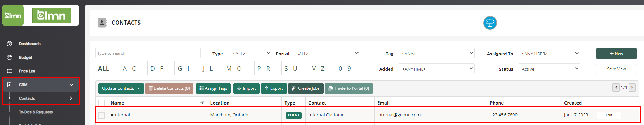The image size is (644, 125).
Task: Filter contacts by M - O
Action: click(x=234, y=69)
